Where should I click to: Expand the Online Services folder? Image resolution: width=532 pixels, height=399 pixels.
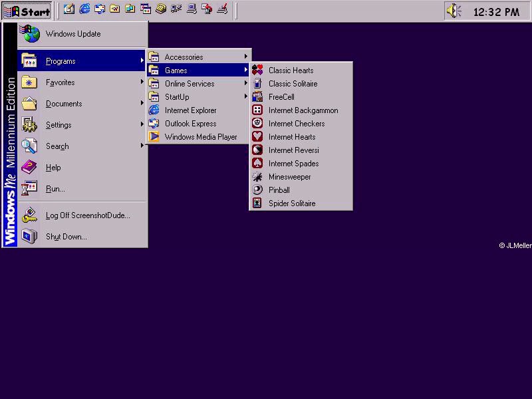(199, 84)
